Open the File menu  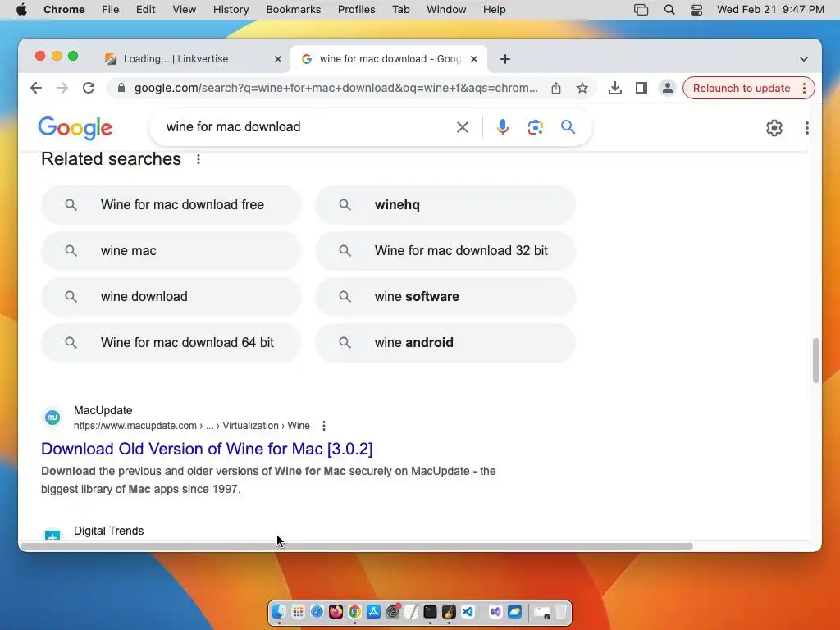[x=111, y=10]
